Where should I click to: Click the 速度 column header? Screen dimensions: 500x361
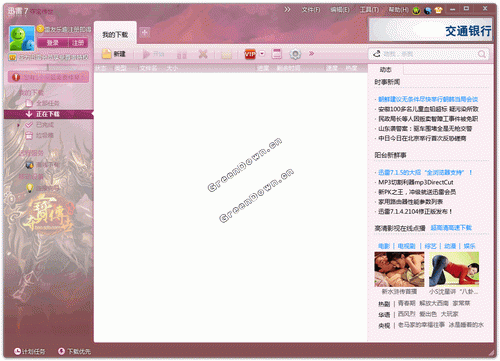click(332, 68)
